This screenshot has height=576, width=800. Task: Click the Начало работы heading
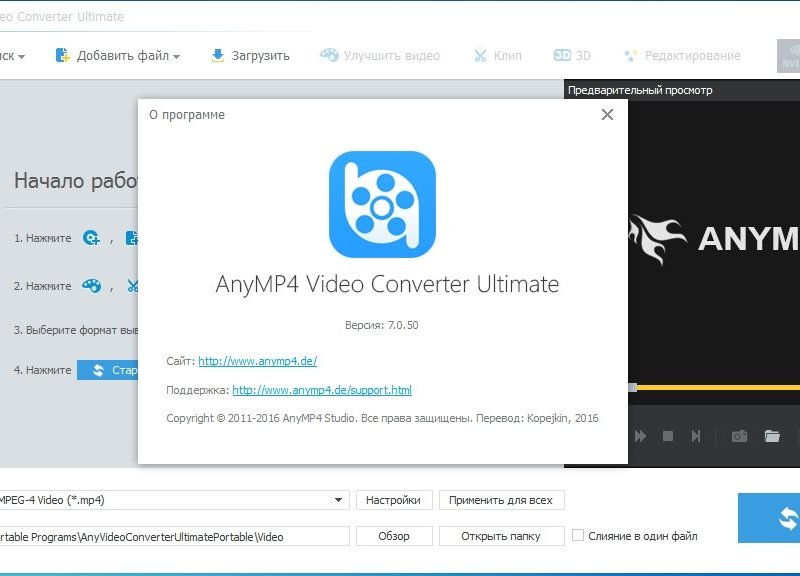click(x=76, y=181)
